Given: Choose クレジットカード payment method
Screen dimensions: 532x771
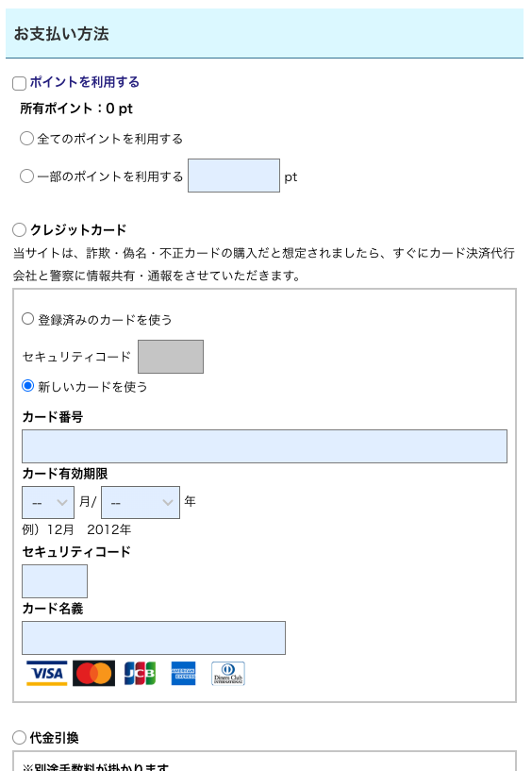Looking at the screenshot, I should point(19,229).
